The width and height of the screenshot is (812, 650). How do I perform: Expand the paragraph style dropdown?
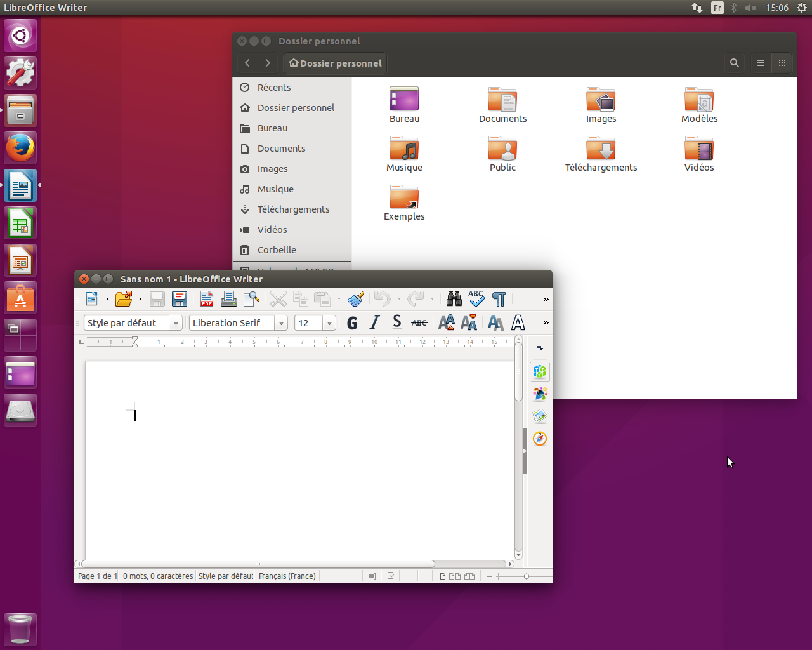176,323
